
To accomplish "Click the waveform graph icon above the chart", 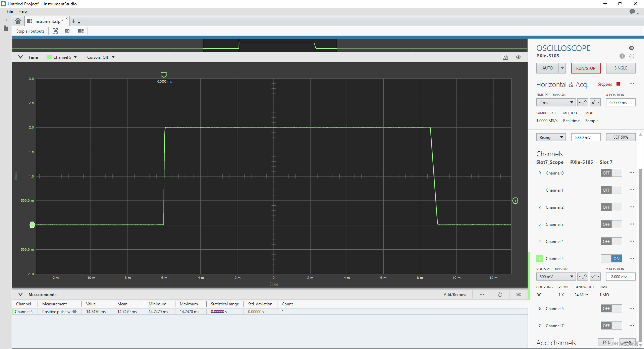I will (505, 57).
